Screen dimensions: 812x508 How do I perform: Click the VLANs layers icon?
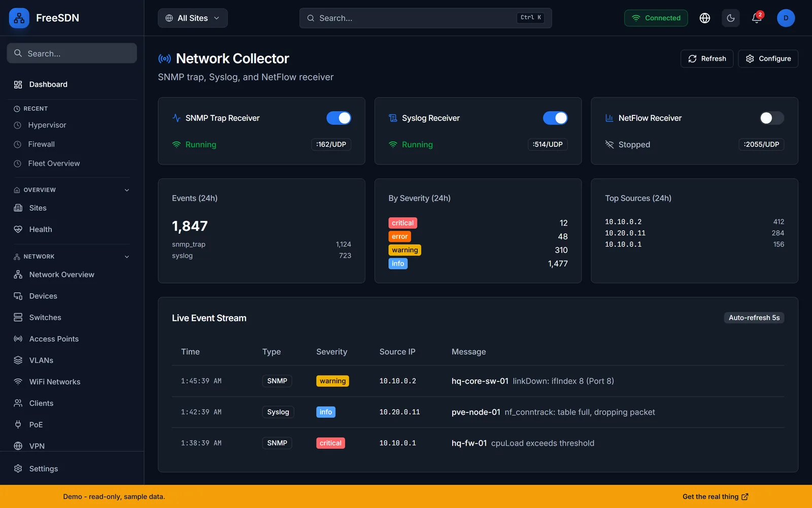point(18,360)
